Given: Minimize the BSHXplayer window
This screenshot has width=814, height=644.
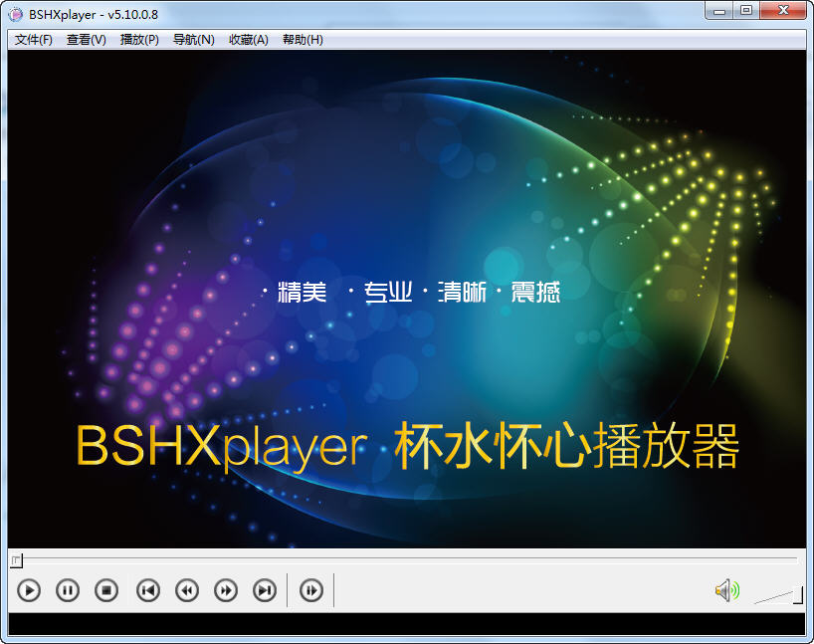Looking at the screenshot, I should click(x=719, y=11).
